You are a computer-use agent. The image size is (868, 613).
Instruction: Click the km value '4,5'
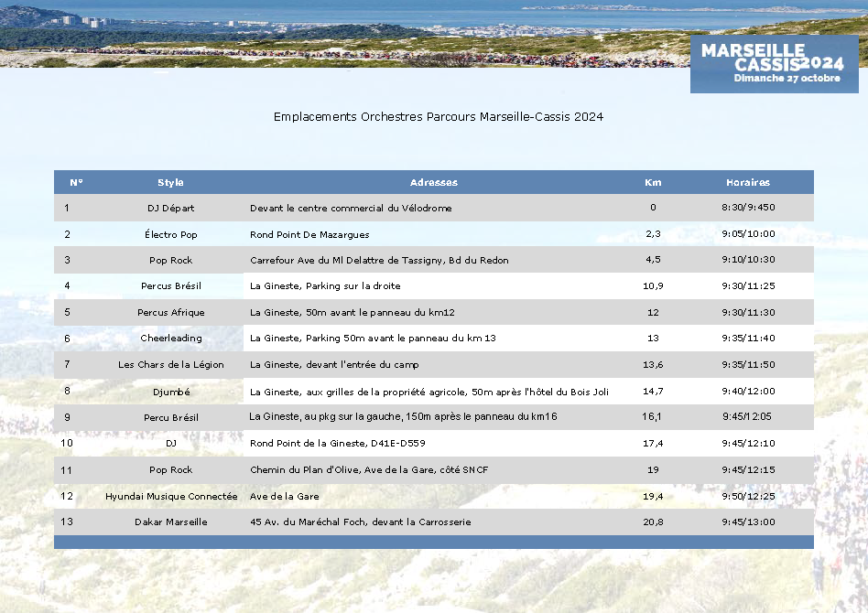[x=653, y=259]
